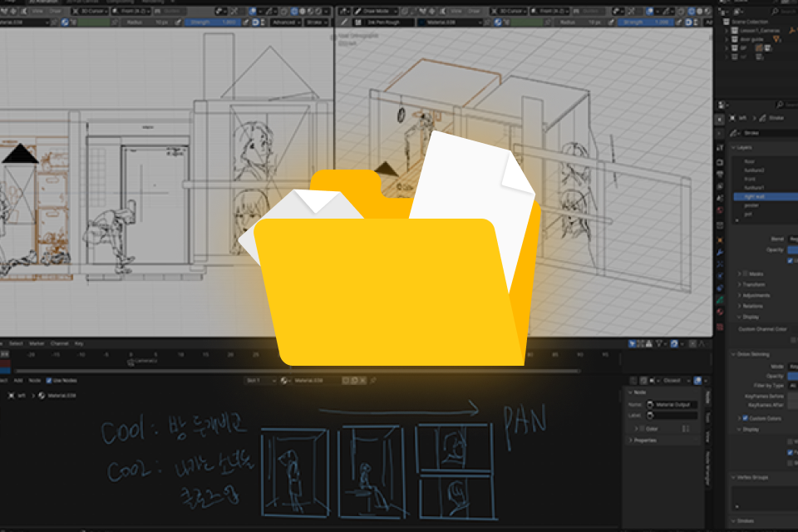Viewport: 798px width, 532px height.
Task: Toggle the Custom Colors checkbox
Action: point(746,418)
